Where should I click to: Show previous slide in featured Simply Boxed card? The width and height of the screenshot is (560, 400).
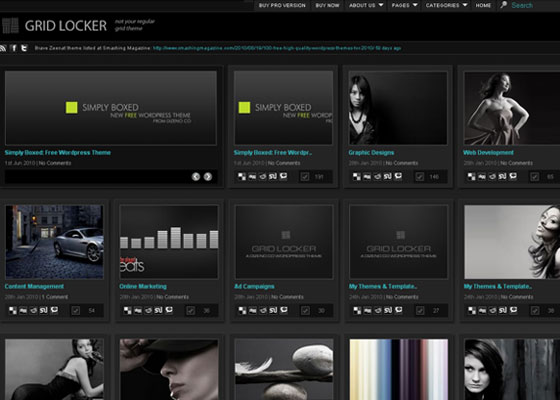[x=196, y=176]
